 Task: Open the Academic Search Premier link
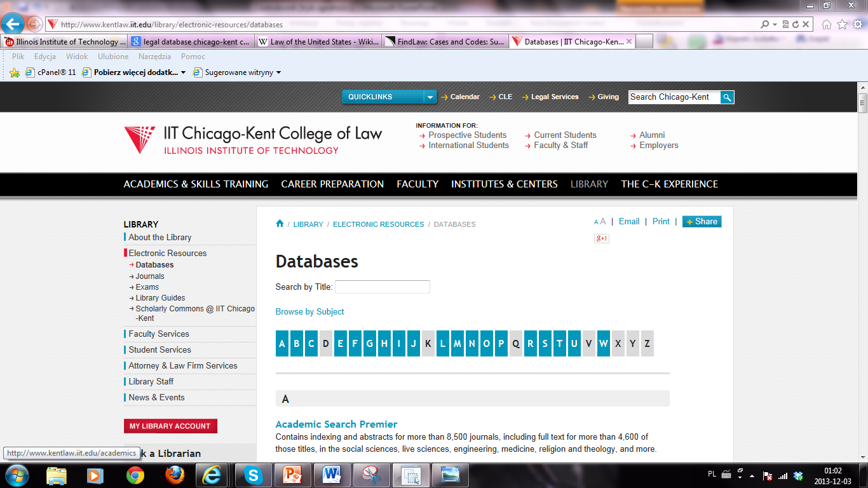336,424
